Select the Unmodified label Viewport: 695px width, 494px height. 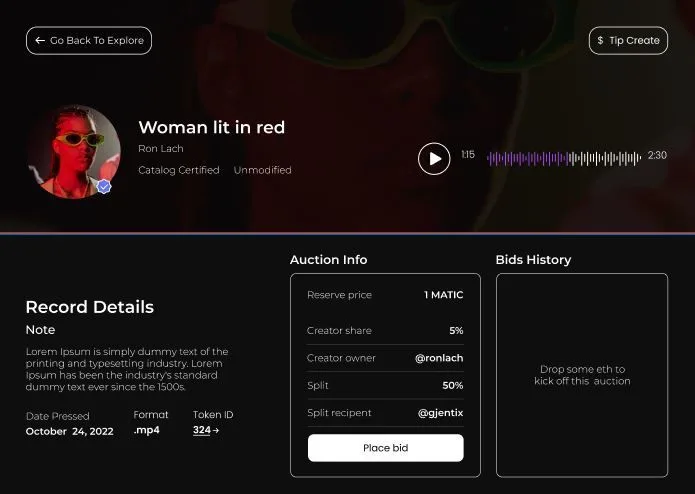click(262, 170)
